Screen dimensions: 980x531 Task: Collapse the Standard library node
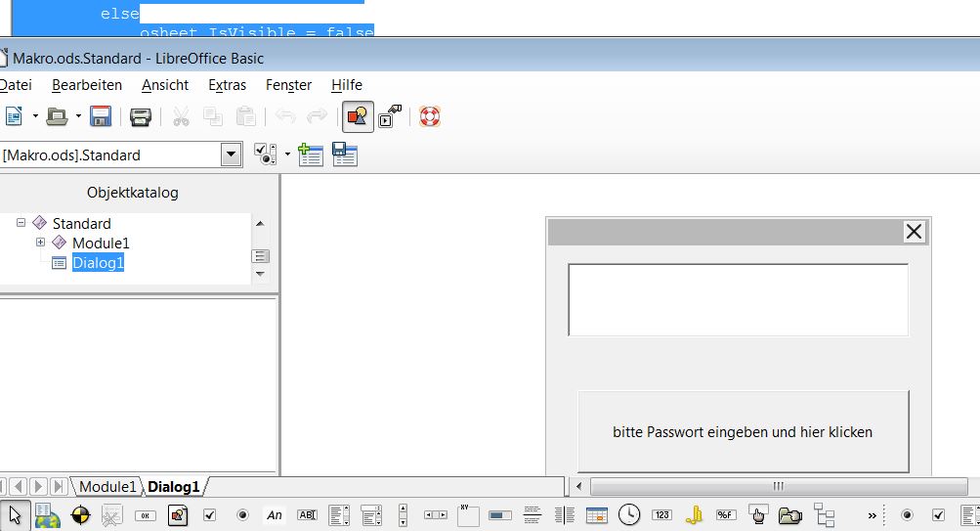pos(21,223)
